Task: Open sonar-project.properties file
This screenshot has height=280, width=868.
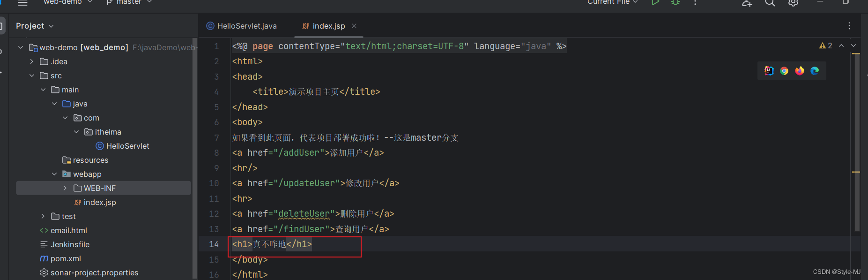Action: click(89, 272)
